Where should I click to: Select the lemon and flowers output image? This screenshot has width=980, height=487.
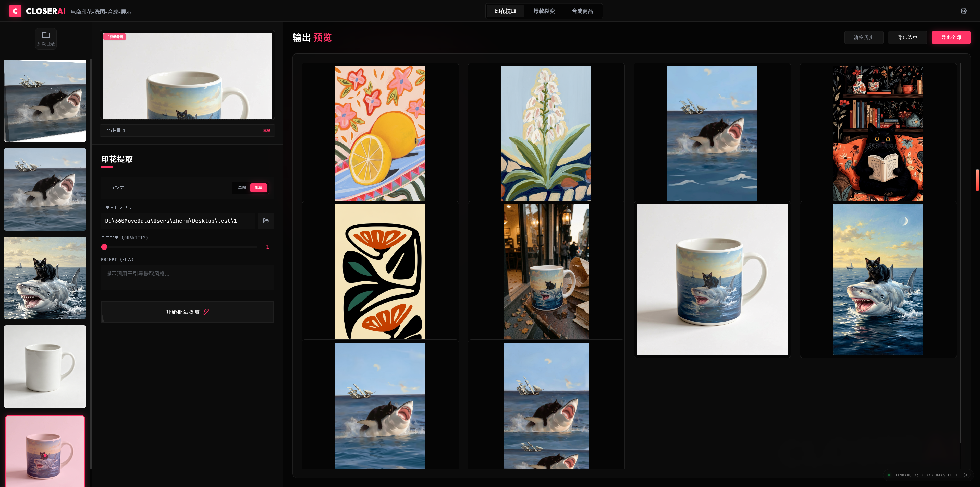tap(380, 133)
